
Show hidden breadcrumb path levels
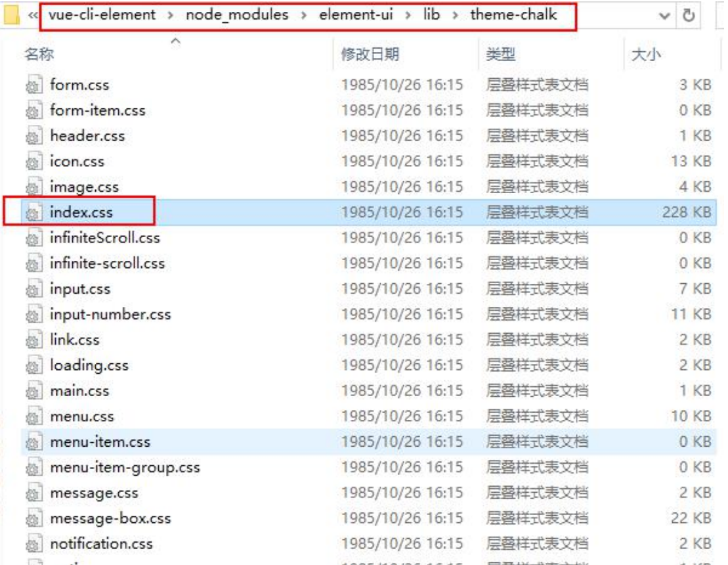(33, 15)
